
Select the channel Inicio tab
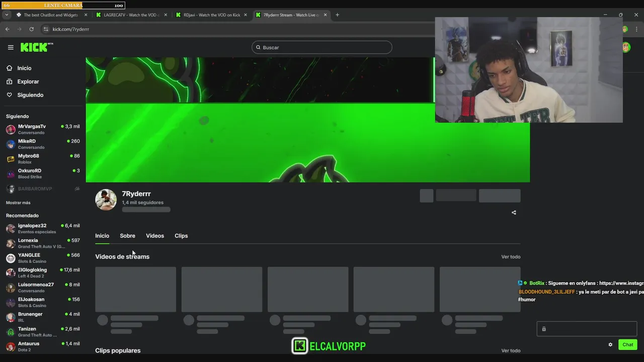(102, 236)
